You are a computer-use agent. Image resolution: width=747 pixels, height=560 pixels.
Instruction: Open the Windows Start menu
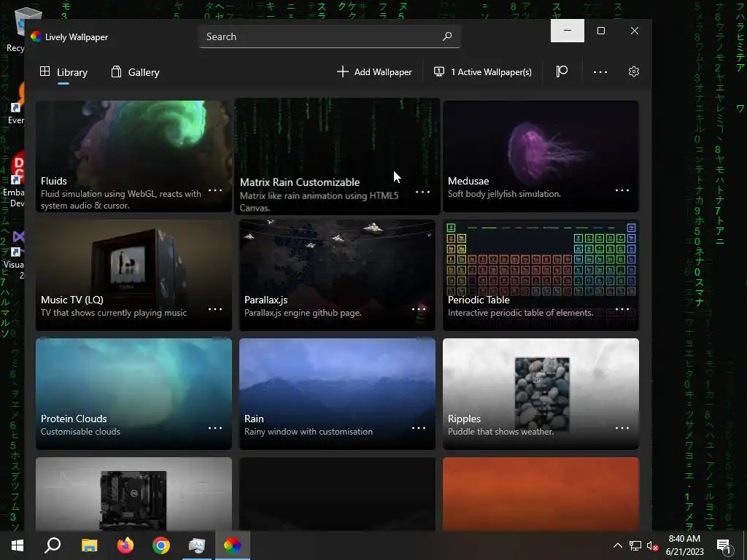18,545
